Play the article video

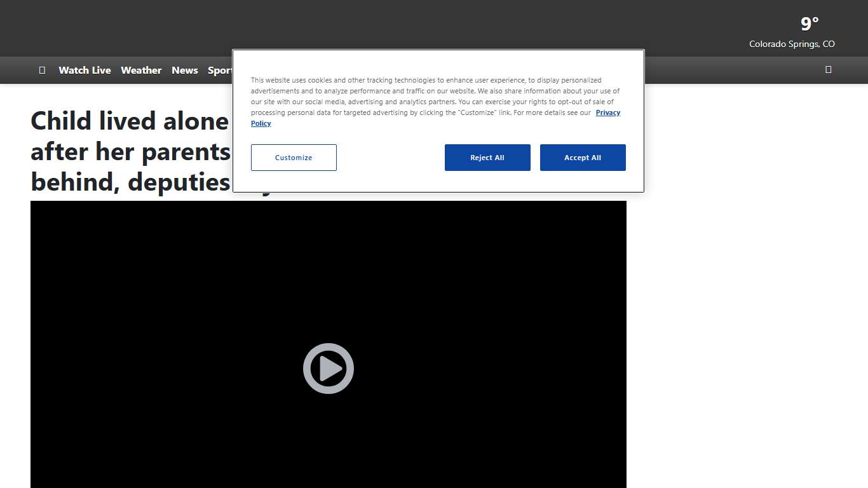328,369
